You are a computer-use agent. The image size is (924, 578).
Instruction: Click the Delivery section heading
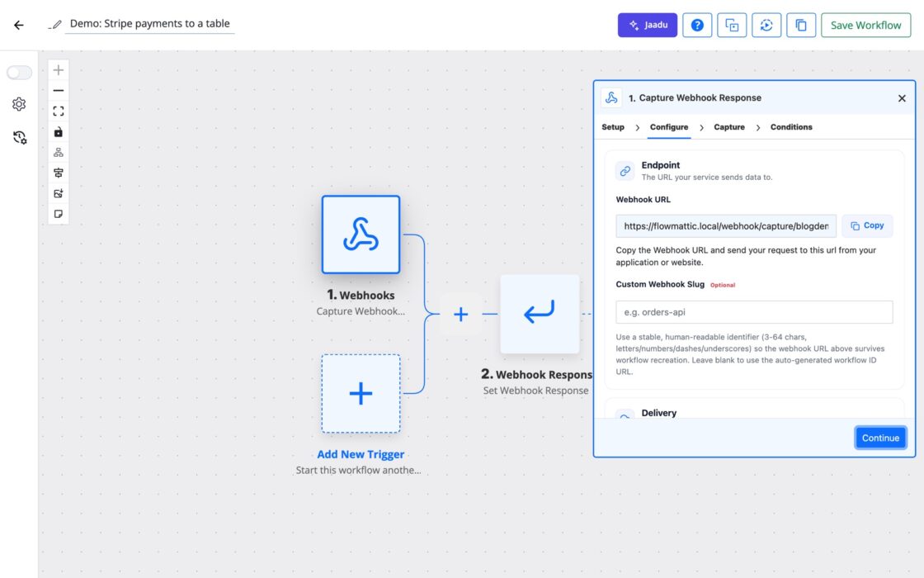pyautogui.click(x=659, y=413)
